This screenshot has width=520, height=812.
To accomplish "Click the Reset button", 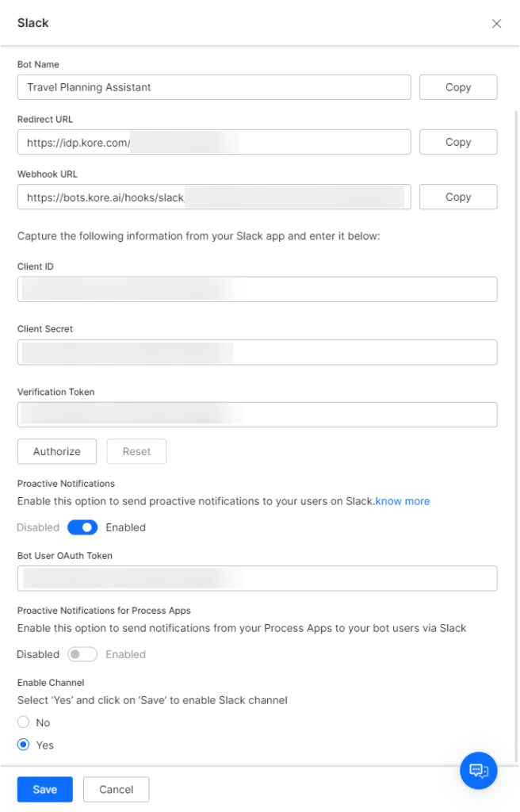I will (136, 451).
